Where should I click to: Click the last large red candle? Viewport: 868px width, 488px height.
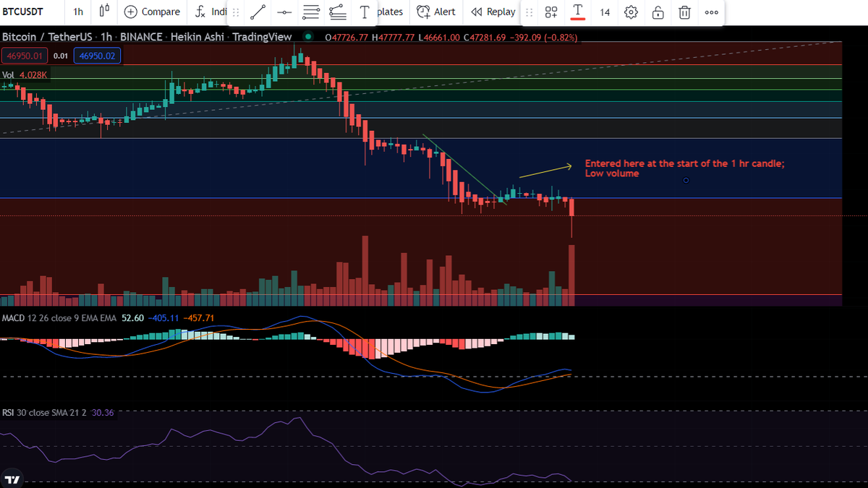(572, 208)
